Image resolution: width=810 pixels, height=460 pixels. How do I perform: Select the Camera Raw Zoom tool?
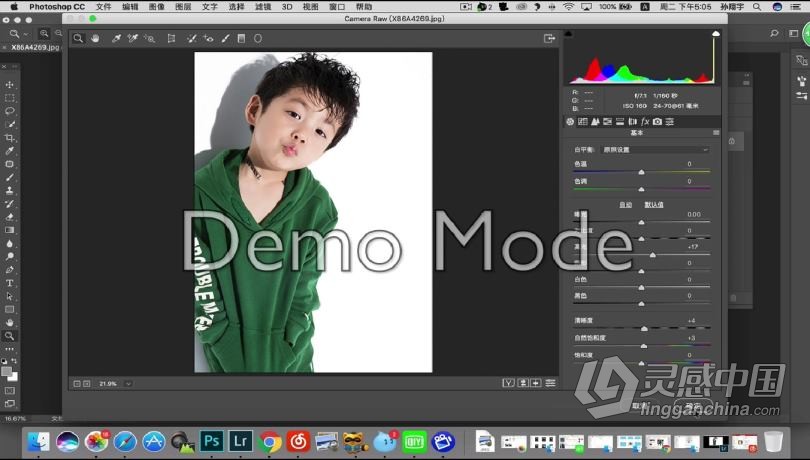point(78,38)
